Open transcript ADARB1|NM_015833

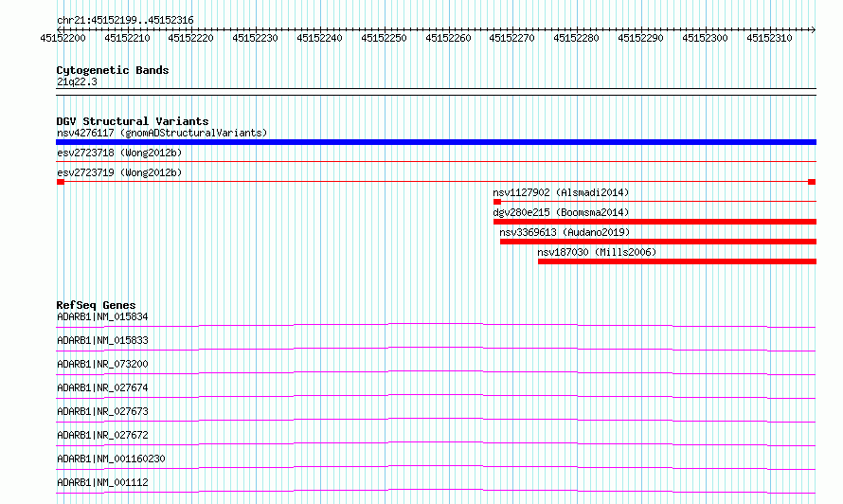click(102, 340)
